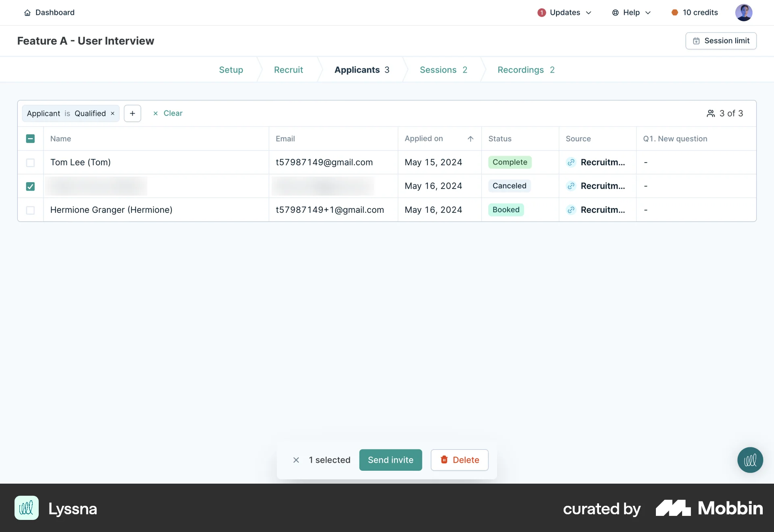Uncheck the second row's selected checkbox
The height and width of the screenshot is (532, 774).
tap(30, 186)
